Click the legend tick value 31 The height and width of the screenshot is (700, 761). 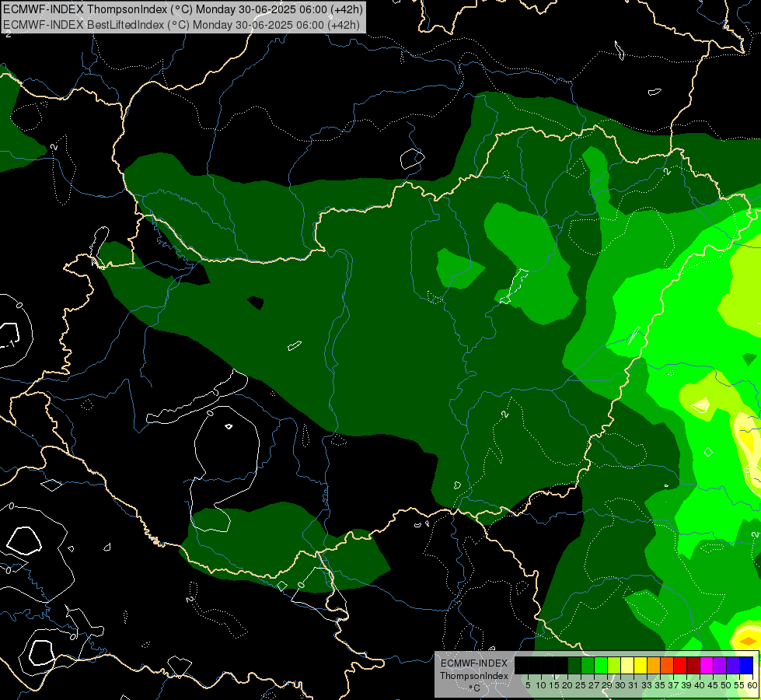tap(634, 685)
